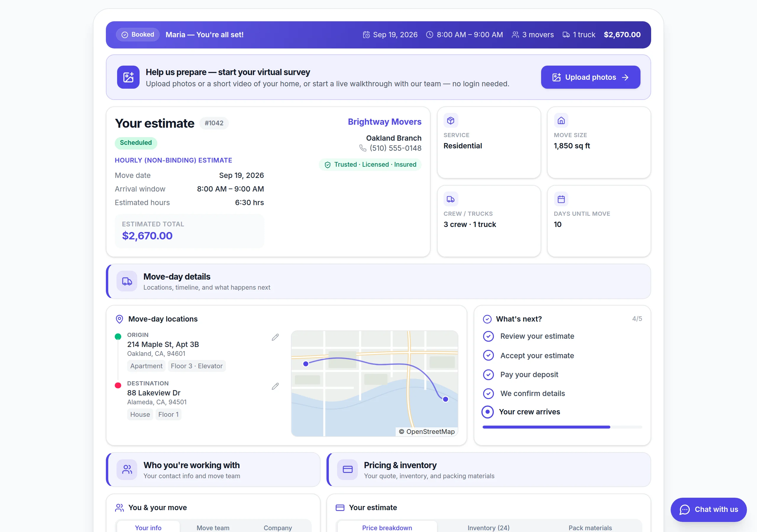
Task: Click the Move-day locations pin icon
Action: [x=119, y=319]
